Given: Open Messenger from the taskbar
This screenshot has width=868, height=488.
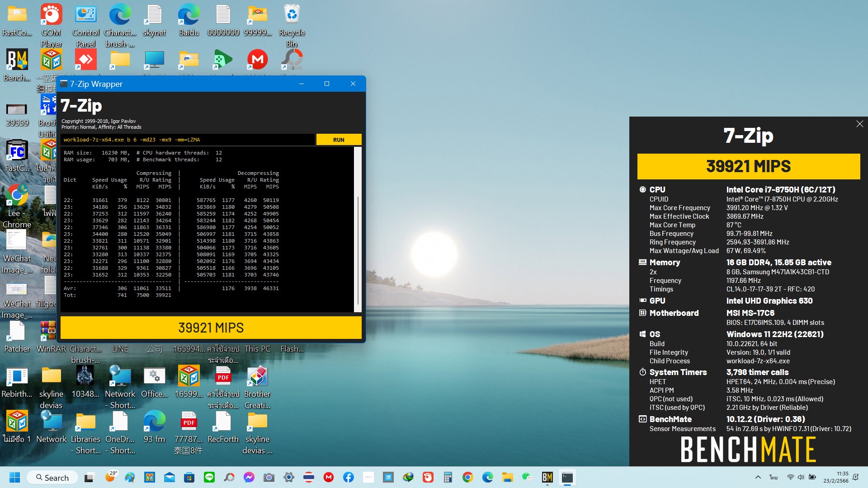Looking at the screenshot, I should pyautogui.click(x=249, y=477).
